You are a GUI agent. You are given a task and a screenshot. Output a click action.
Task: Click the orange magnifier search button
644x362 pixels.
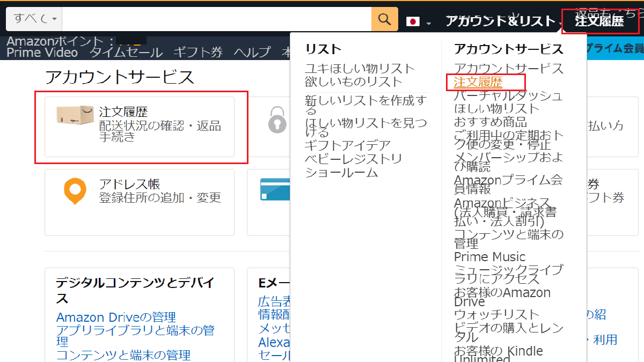pos(385,19)
